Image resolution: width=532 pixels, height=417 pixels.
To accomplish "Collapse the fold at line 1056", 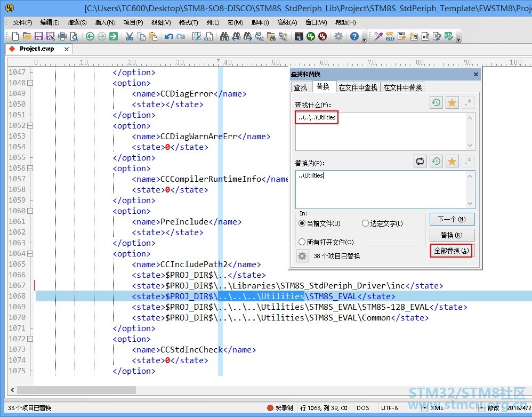I will (30, 168).
